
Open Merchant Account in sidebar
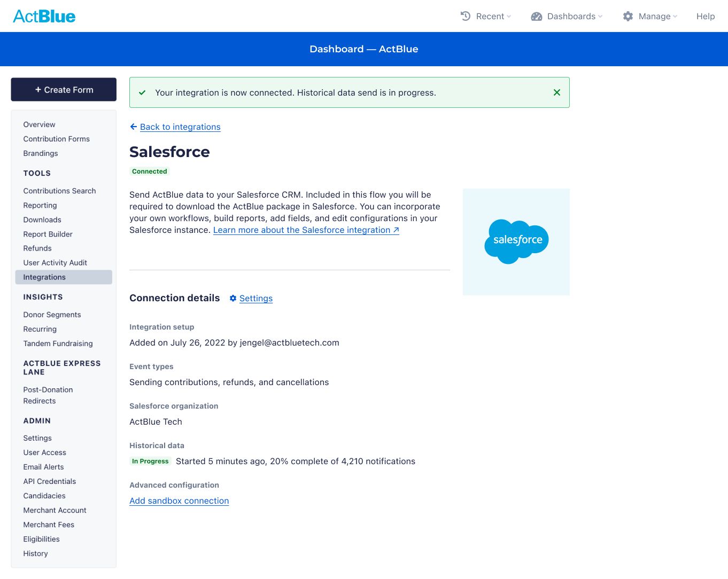coord(55,510)
